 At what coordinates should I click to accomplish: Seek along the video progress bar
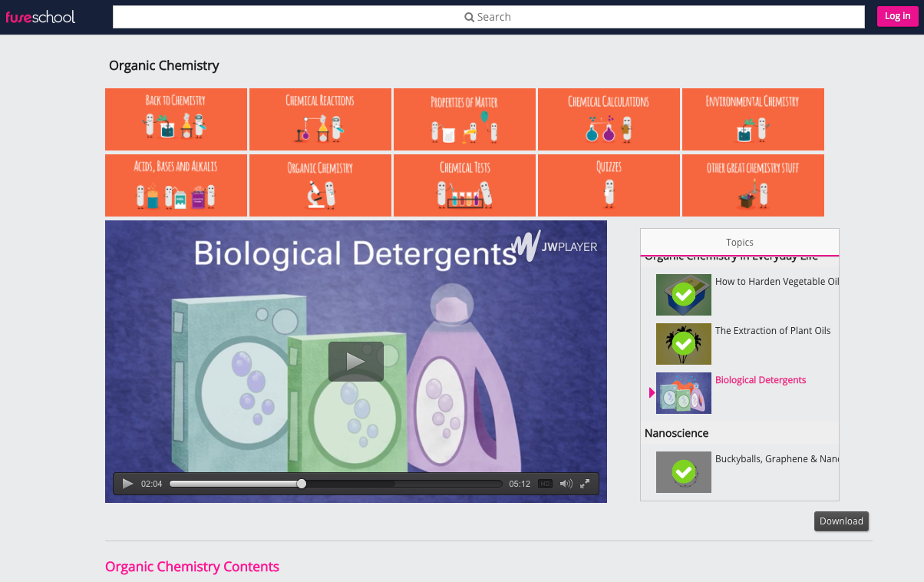click(x=335, y=484)
